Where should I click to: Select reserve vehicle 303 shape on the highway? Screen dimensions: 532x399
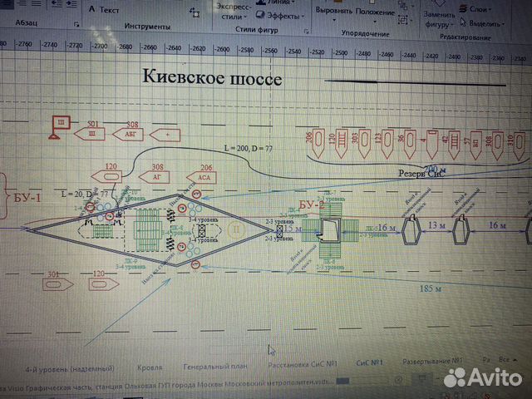coord(364,143)
